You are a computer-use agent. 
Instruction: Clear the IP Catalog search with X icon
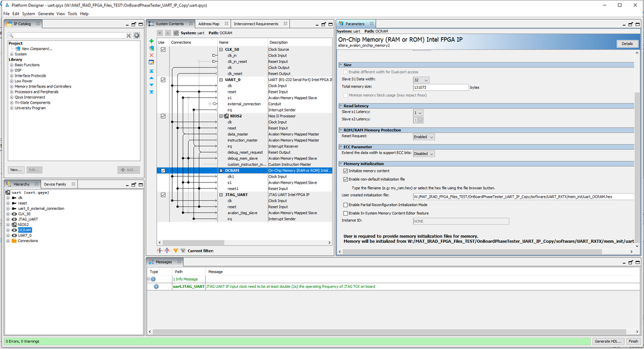130,35
